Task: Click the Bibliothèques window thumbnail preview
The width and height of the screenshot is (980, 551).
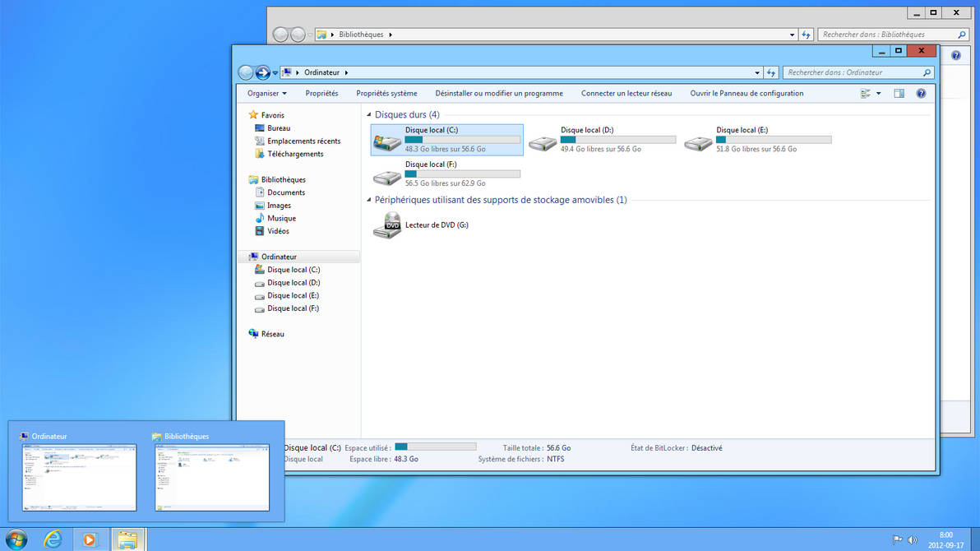Action: 212,477
